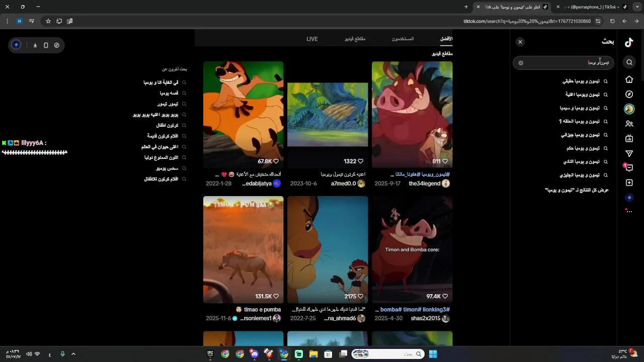Screen dimensions: 644x362
Task: Open the shas2x2015 username
Action: [425, 318]
